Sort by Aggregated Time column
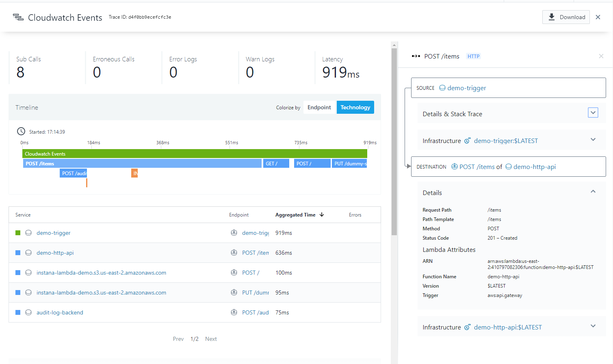 pos(300,215)
